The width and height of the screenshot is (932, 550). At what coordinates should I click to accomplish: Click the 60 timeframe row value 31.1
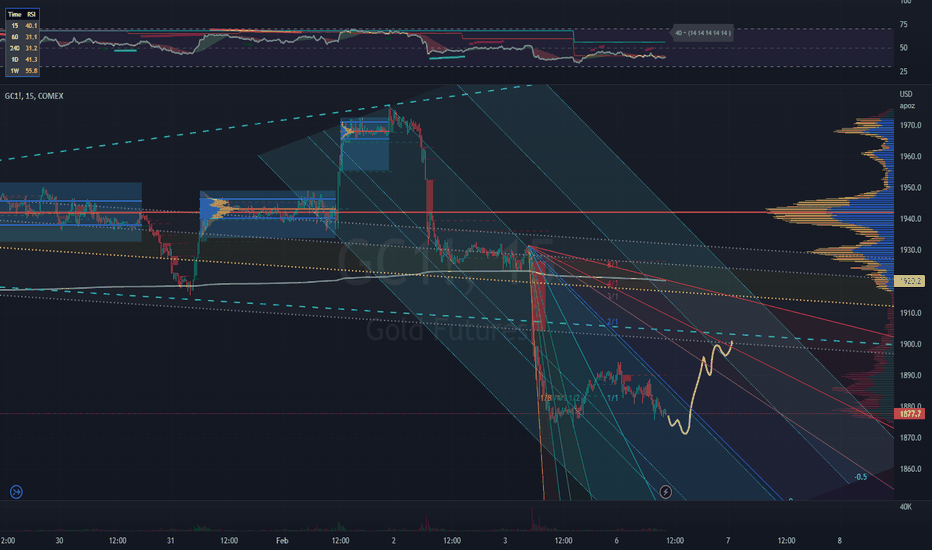(x=31, y=37)
